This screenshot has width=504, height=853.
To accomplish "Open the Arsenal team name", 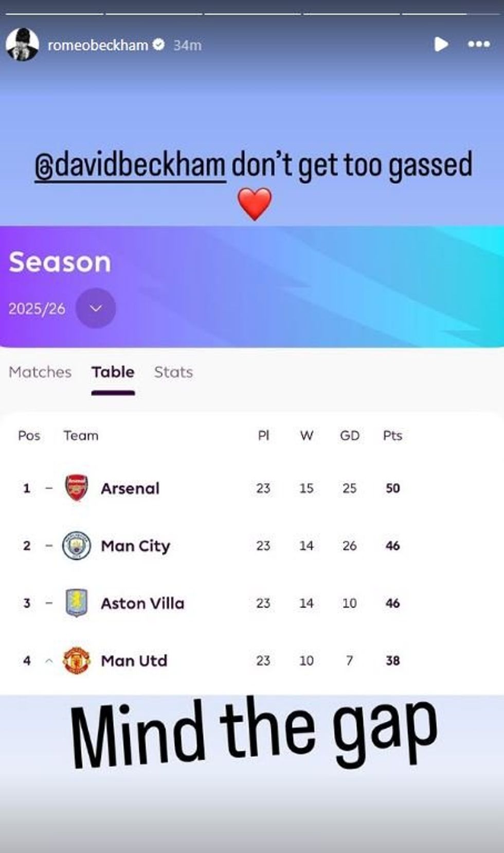I will (130, 488).
